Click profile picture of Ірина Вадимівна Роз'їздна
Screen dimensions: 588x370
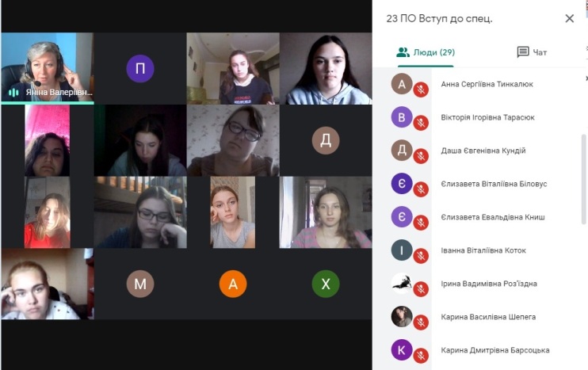tap(402, 283)
